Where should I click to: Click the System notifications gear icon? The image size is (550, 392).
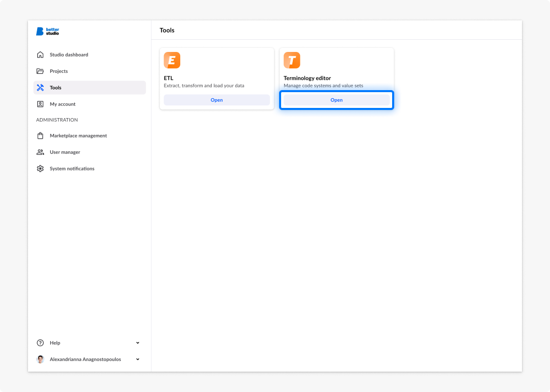tap(40, 169)
